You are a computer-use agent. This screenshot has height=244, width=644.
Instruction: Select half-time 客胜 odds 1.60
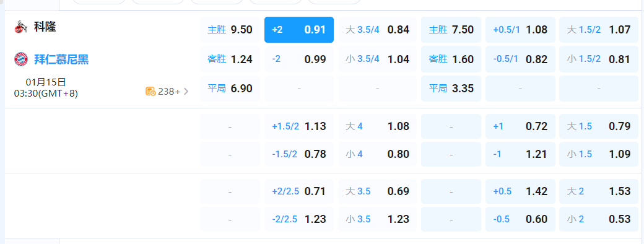tap(451, 59)
